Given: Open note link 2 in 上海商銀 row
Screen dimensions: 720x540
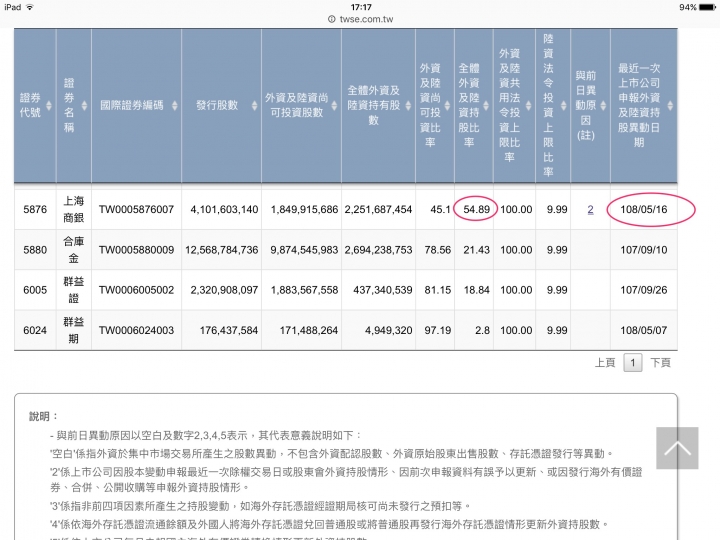Looking at the screenshot, I should (591, 209).
